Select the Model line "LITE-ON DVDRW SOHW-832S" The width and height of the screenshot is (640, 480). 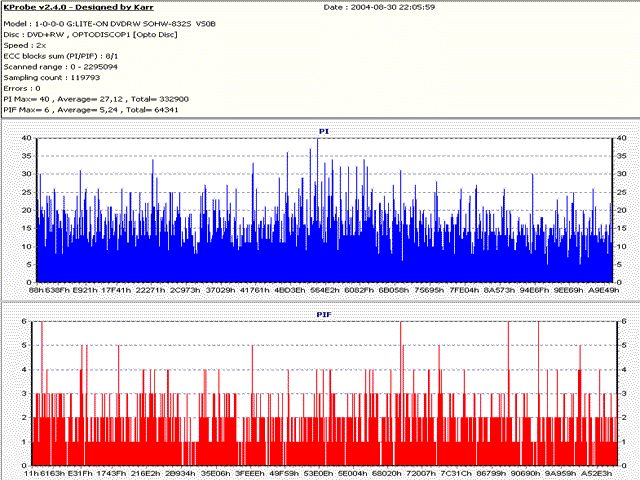[109, 24]
